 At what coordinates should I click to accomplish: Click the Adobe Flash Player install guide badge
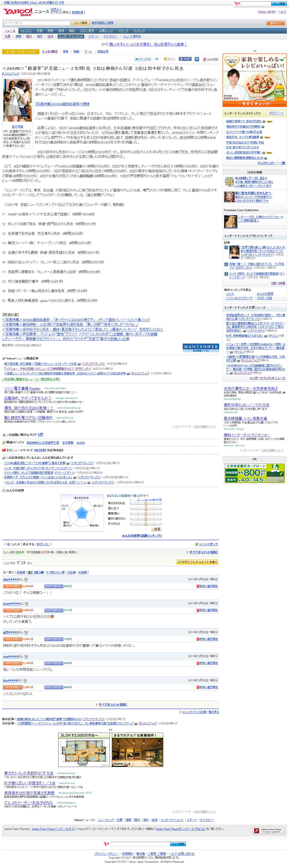point(268,830)
